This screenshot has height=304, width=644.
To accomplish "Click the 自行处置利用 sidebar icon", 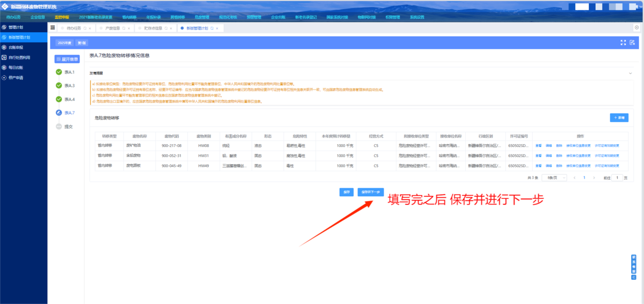I will click(x=4, y=57).
